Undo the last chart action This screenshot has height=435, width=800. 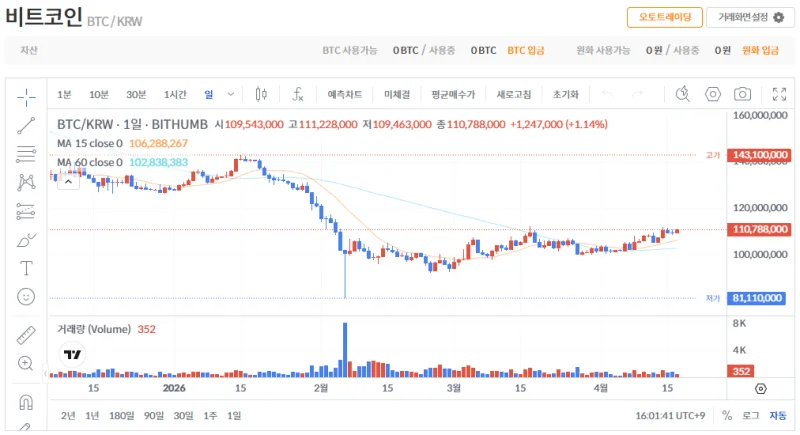click(607, 94)
